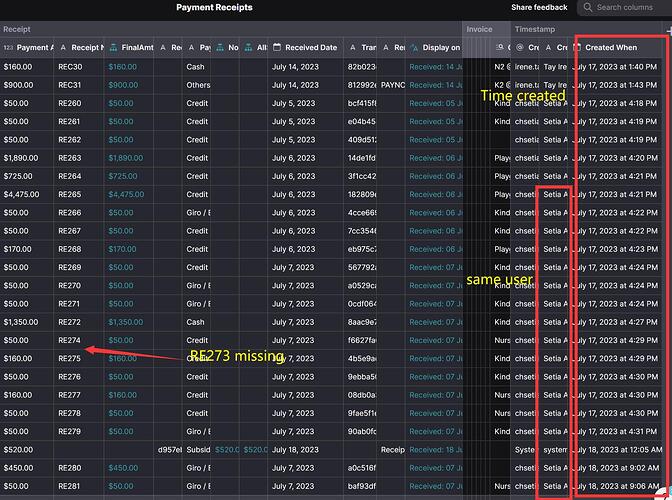This screenshot has height=500, width=672.
Task: Click the text-type icon beside Receipt N header
Action: (x=63, y=48)
